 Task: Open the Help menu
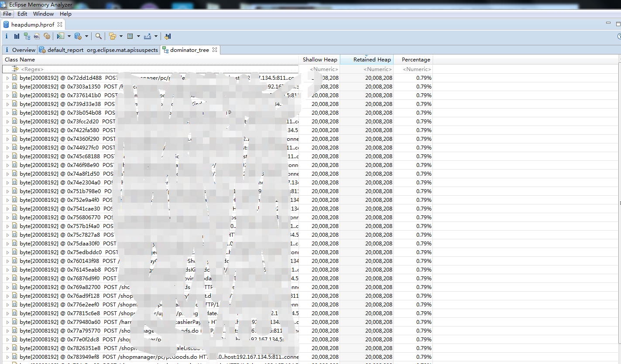(65, 14)
